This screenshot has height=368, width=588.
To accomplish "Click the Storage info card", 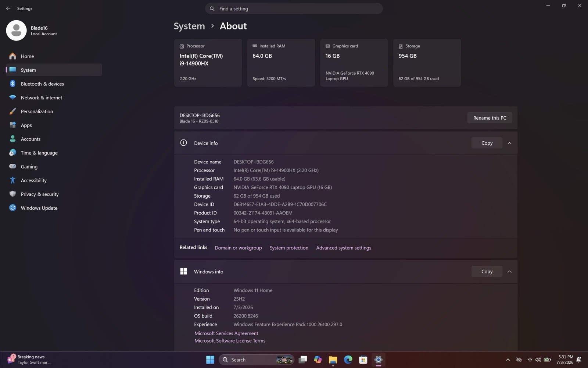I will 427,63.
